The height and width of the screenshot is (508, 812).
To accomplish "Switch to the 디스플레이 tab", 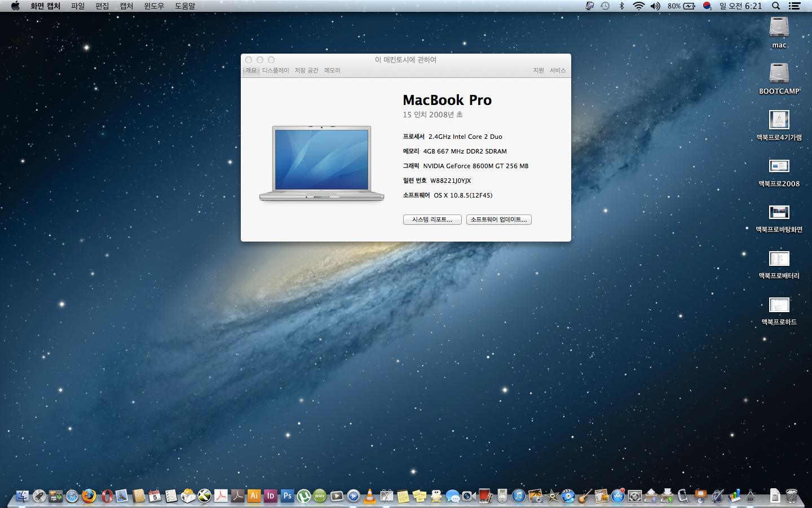I will pos(275,71).
